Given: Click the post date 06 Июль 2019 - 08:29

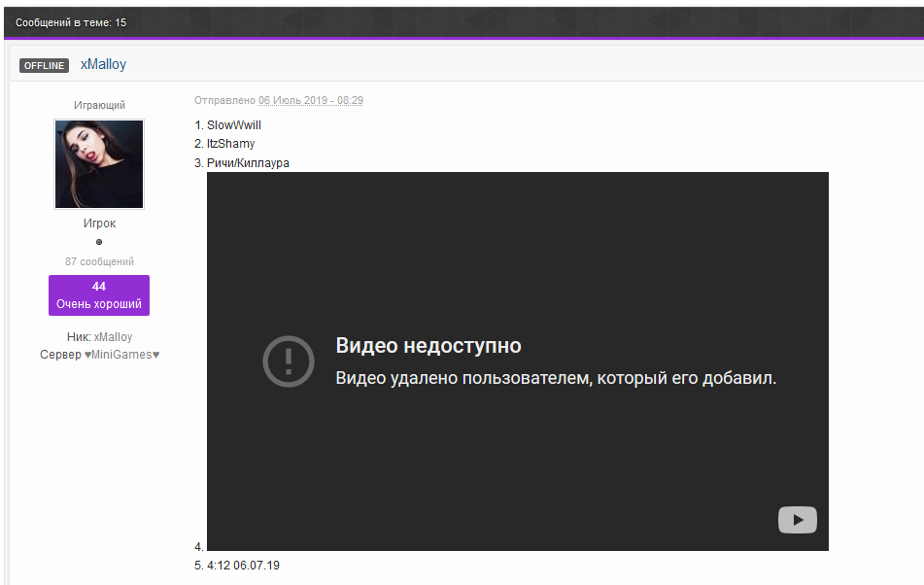Looking at the screenshot, I should coord(311,101).
